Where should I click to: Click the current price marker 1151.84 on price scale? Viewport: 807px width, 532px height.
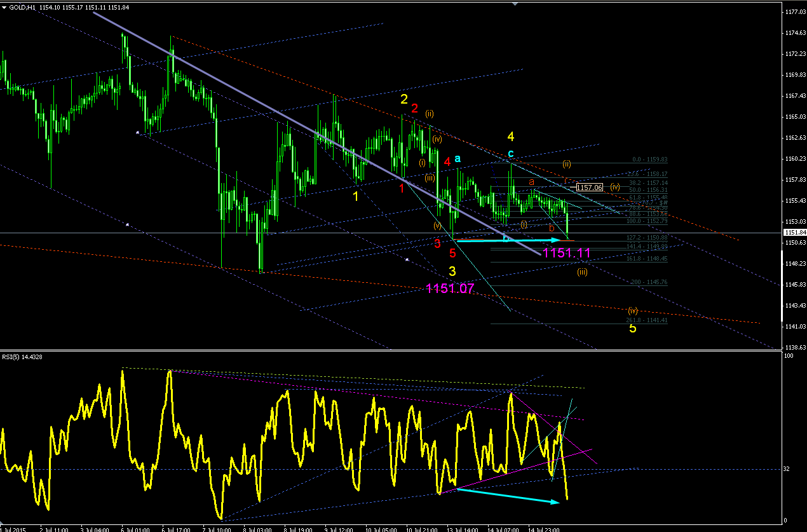[x=794, y=233]
